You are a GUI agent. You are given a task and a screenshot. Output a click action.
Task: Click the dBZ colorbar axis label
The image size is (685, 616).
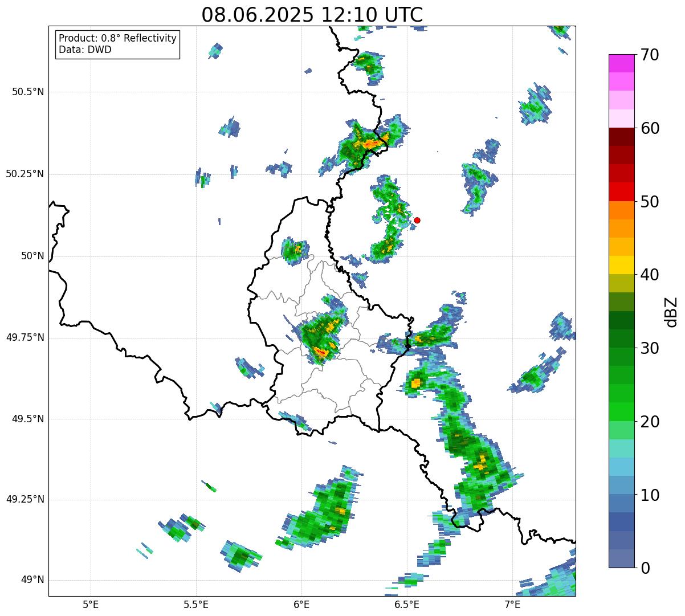click(672, 312)
